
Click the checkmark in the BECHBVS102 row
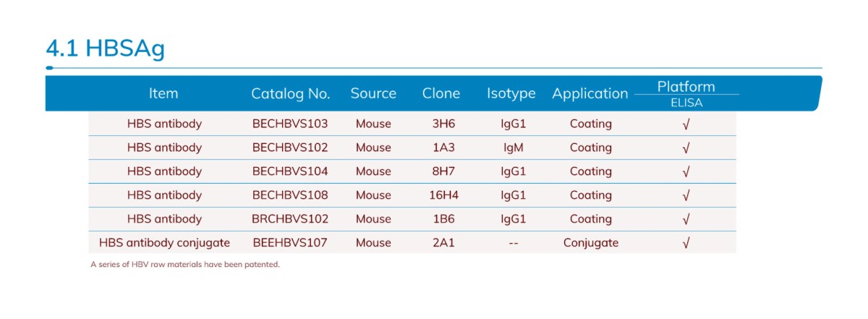coord(686,148)
